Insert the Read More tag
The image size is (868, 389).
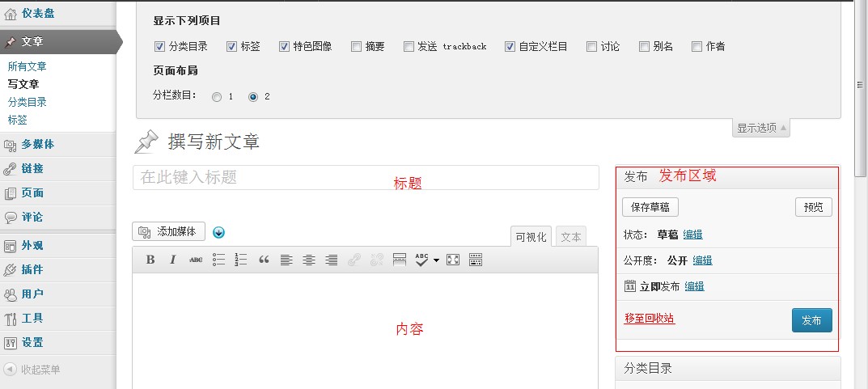tap(399, 260)
